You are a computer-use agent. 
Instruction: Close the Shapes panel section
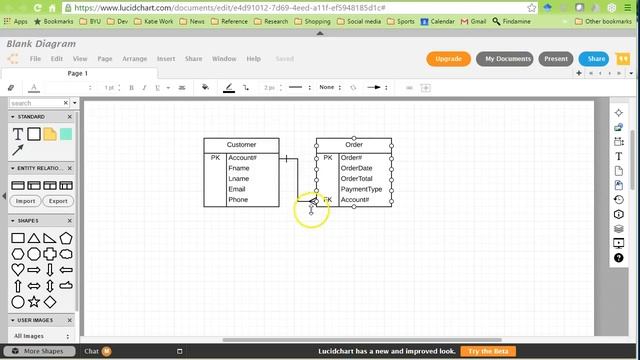click(69, 221)
